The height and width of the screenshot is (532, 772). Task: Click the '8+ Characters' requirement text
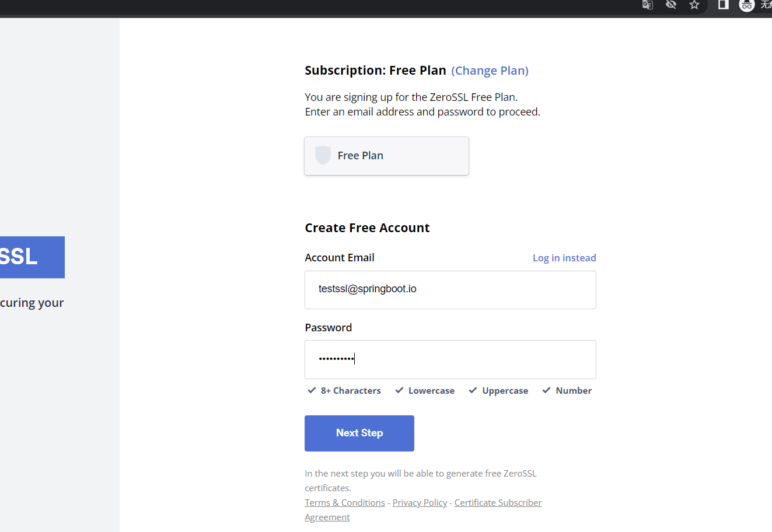351,391
